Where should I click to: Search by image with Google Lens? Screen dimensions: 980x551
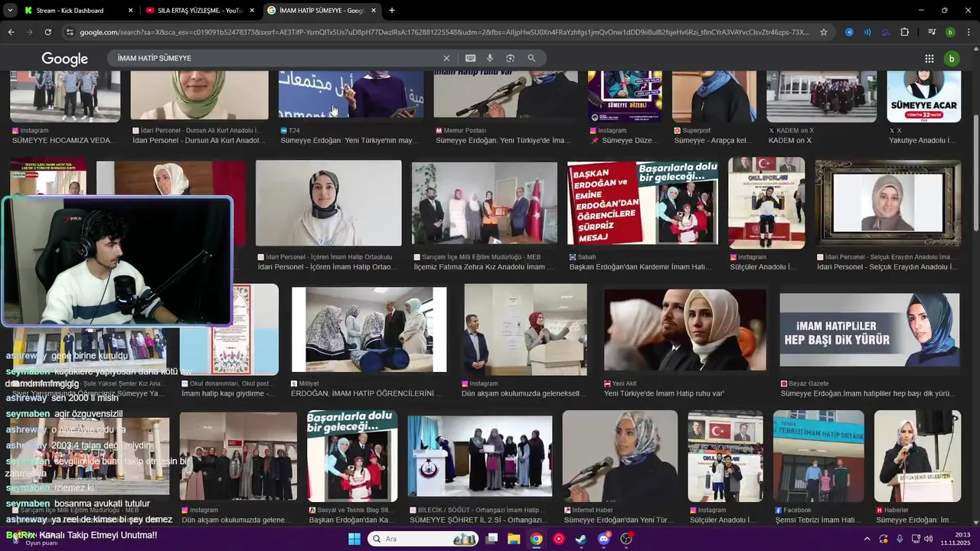click(510, 58)
